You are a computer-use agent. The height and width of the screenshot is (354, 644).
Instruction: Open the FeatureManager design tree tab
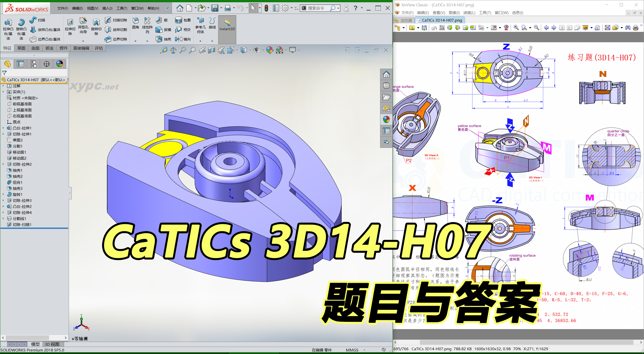(x=7, y=64)
